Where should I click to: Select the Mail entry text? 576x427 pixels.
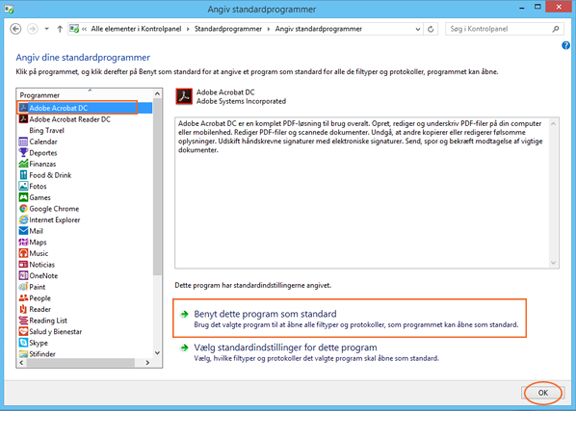click(x=36, y=231)
